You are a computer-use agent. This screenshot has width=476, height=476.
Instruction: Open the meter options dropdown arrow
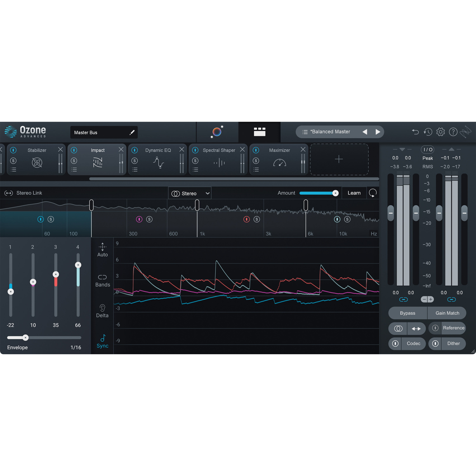coord(402,149)
